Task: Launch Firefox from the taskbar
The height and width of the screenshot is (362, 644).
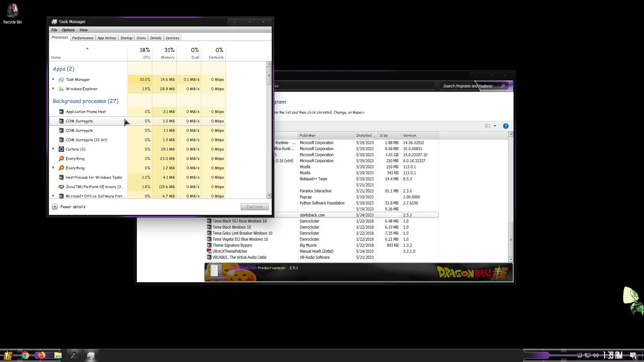Action: pos(41,355)
